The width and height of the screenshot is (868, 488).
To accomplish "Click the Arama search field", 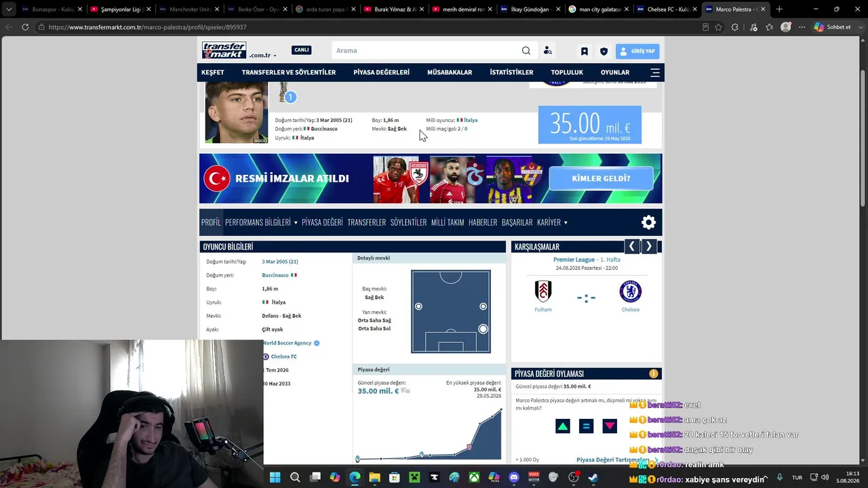I will [427, 51].
